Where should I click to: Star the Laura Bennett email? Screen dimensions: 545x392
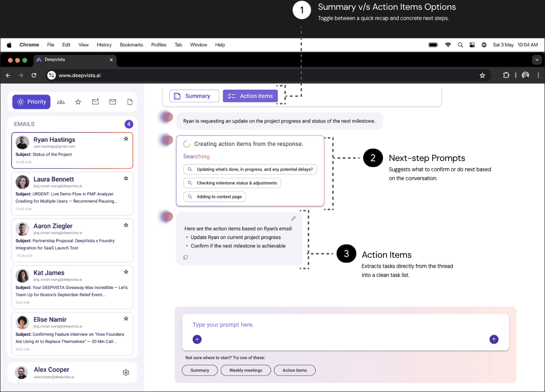tap(126, 178)
